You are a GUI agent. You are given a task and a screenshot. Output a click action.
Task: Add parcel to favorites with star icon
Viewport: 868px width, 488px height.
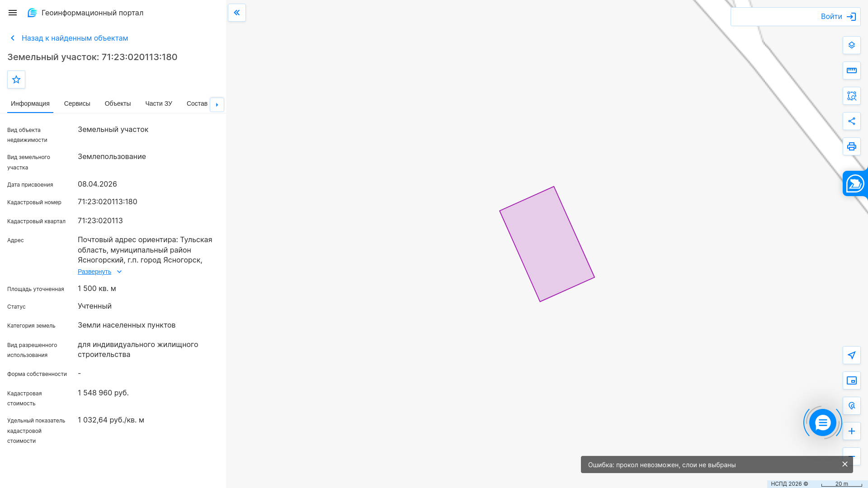[x=16, y=80]
